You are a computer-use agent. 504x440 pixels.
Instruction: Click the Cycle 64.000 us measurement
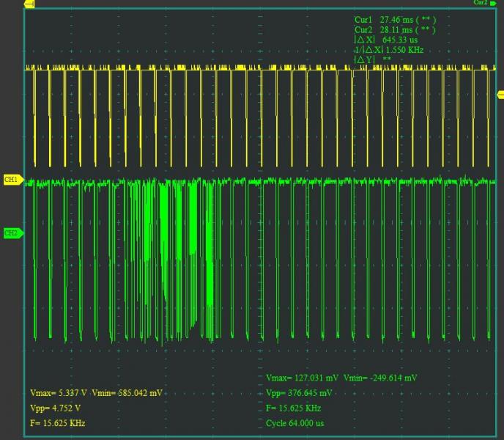point(295,423)
